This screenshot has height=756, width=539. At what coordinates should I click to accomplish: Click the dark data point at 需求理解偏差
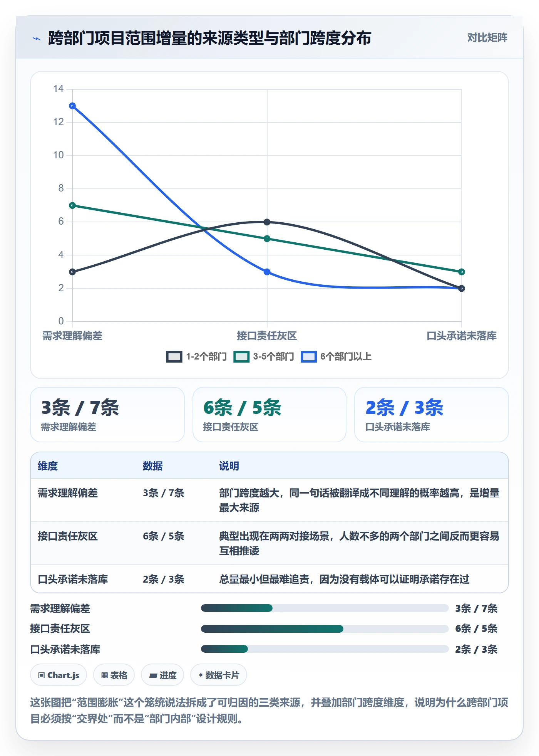[72, 272]
